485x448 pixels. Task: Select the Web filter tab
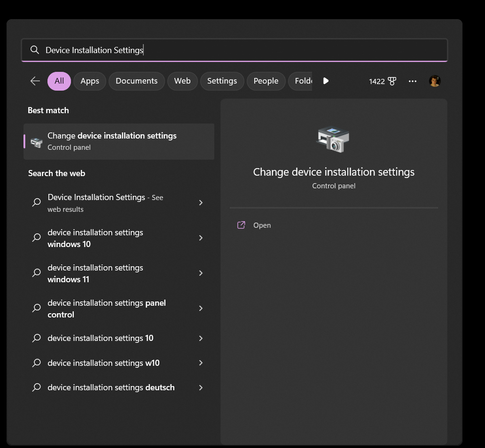(x=182, y=81)
